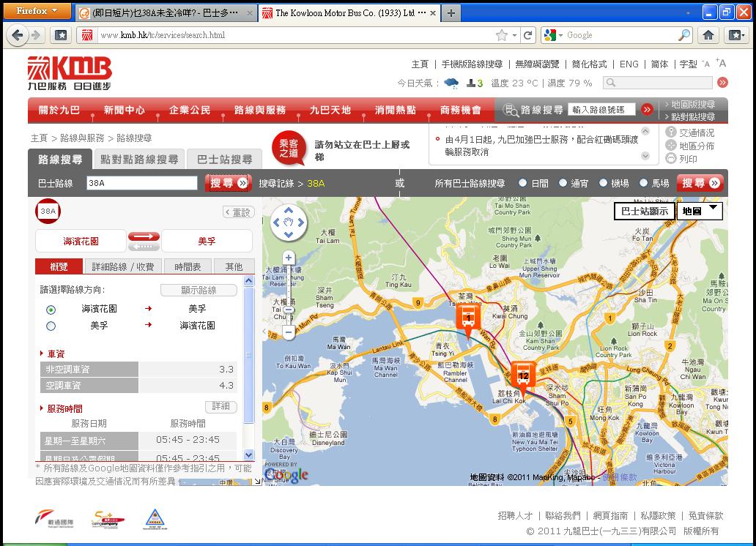Screen dimensions: 756x546
Task: Click 巴士路線 input field
Action: click(142, 183)
